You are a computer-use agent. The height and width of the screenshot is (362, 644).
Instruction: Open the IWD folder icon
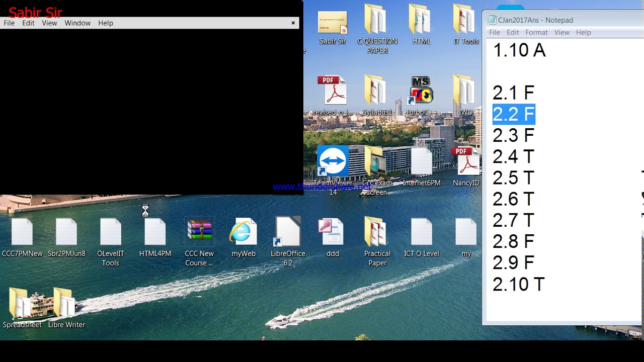click(x=465, y=96)
